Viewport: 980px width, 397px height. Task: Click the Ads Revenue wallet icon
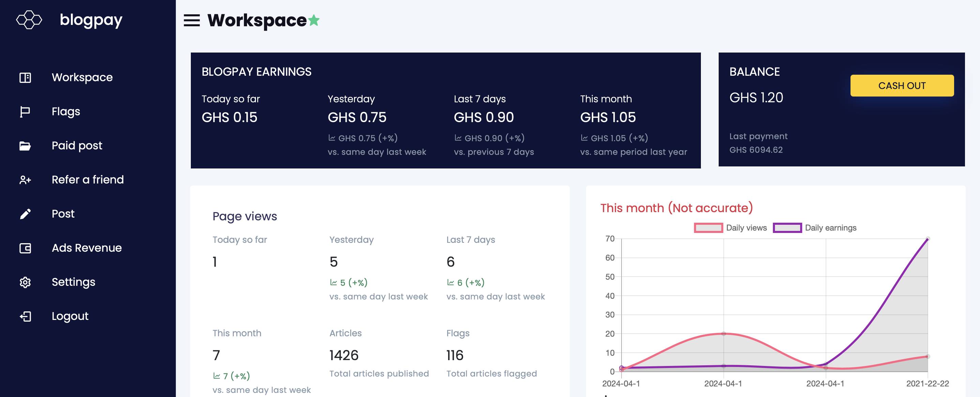[x=25, y=248]
